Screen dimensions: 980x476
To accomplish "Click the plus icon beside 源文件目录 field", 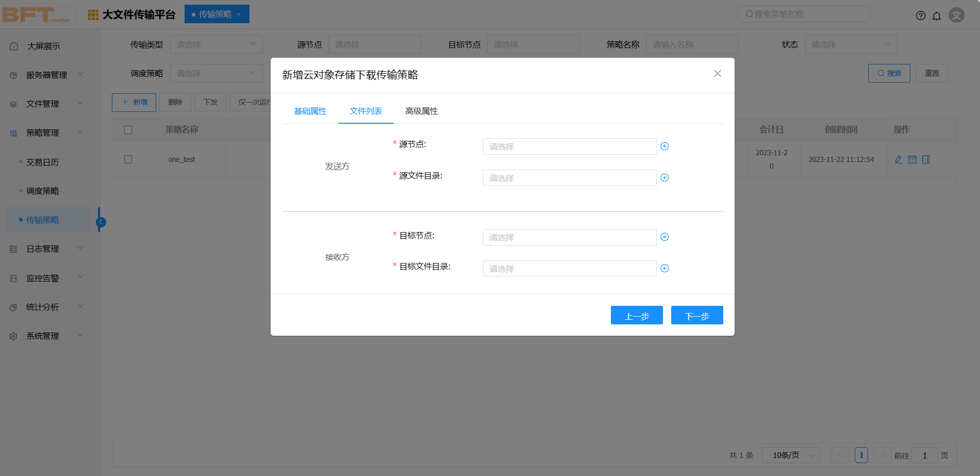I will [665, 178].
